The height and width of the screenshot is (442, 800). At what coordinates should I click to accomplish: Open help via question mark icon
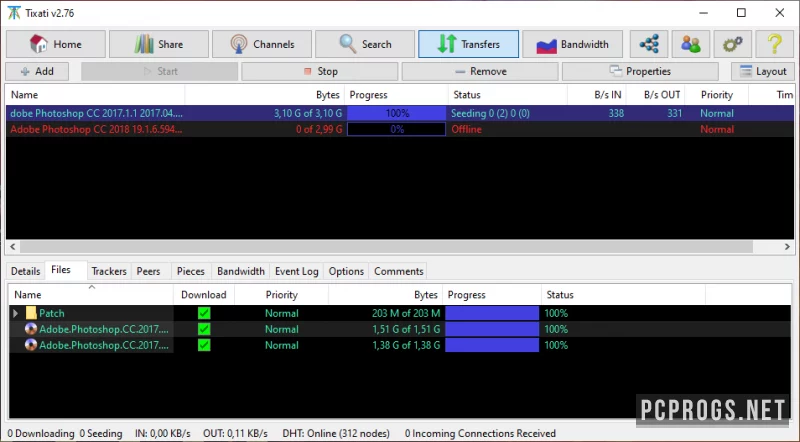click(774, 44)
